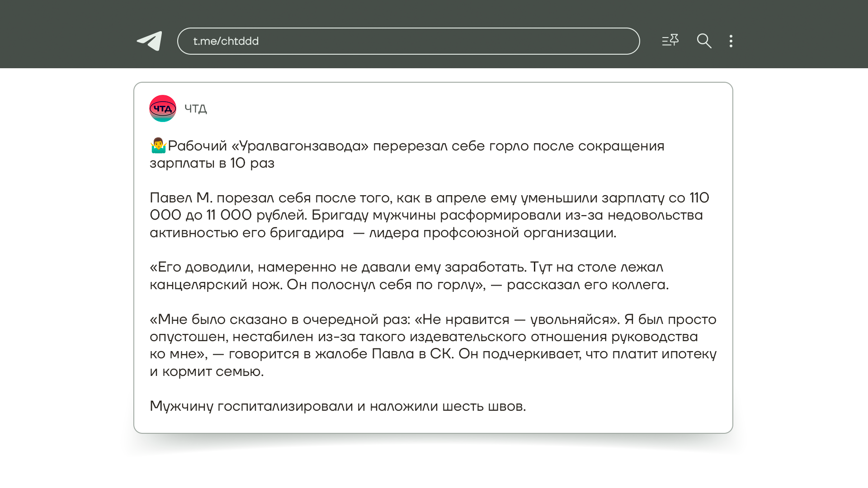
Task: Click the phrase «канцелярский нож»
Action: (x=216, y=285)
